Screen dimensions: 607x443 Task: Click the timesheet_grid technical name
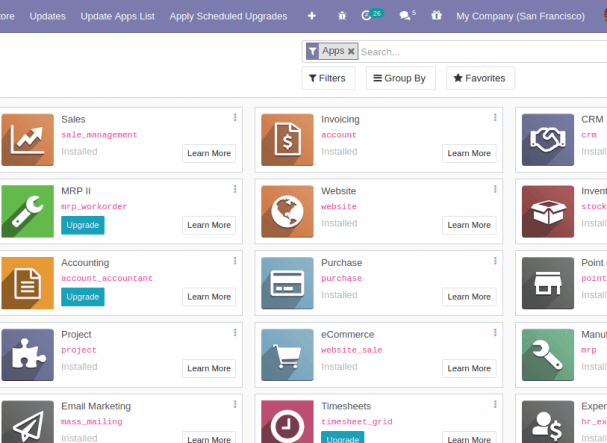click(357, 422)
